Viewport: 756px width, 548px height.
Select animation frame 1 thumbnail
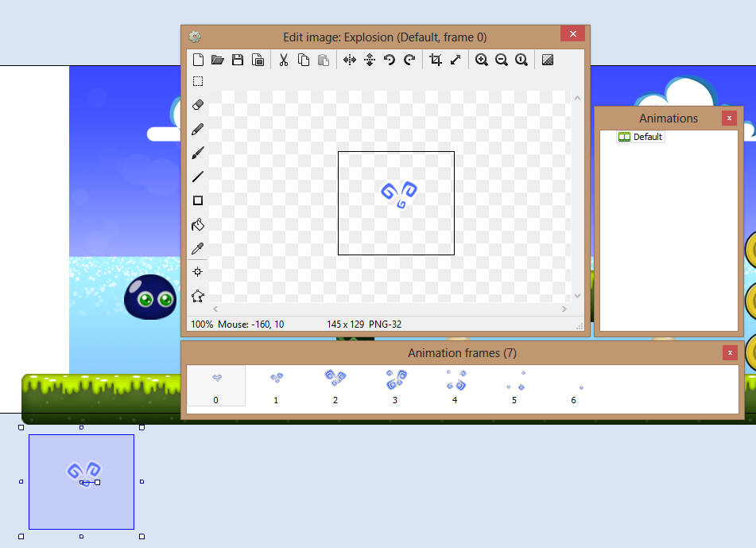[x=277, y=386]
